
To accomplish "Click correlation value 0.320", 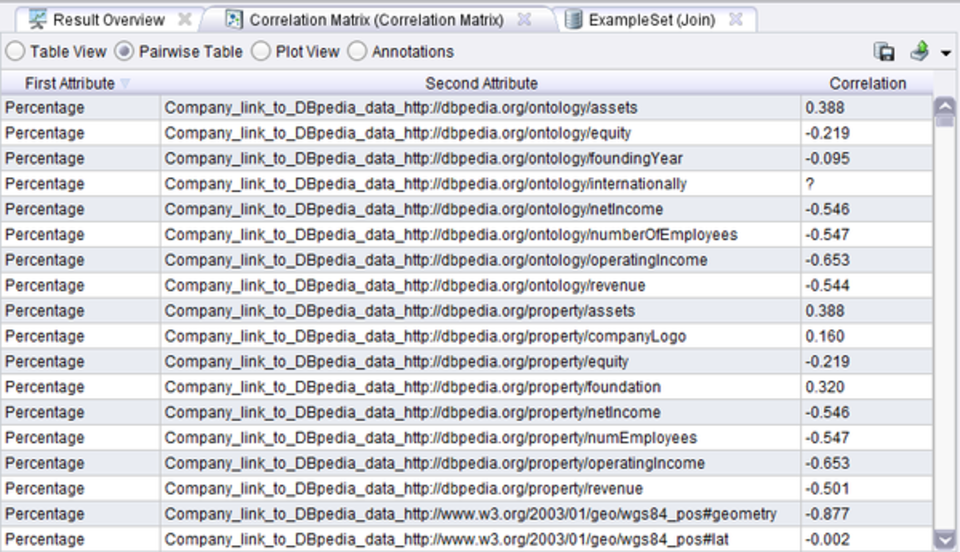I will click(825, 387).
